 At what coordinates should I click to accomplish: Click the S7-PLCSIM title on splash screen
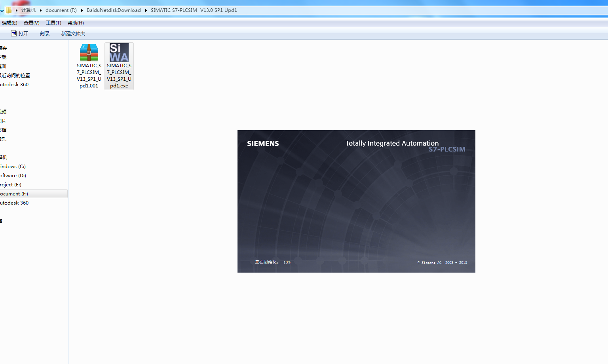(447, 149)
